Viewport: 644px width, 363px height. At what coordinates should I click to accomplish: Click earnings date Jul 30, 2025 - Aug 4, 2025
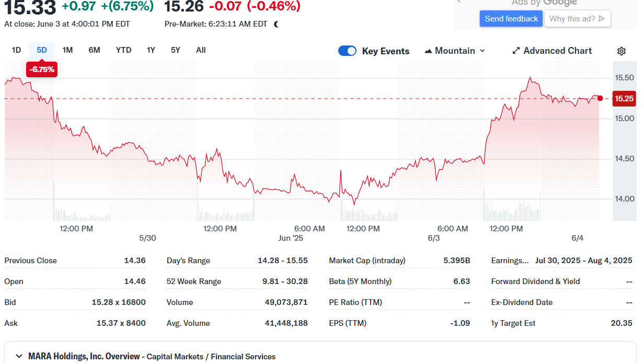point(584,261)
